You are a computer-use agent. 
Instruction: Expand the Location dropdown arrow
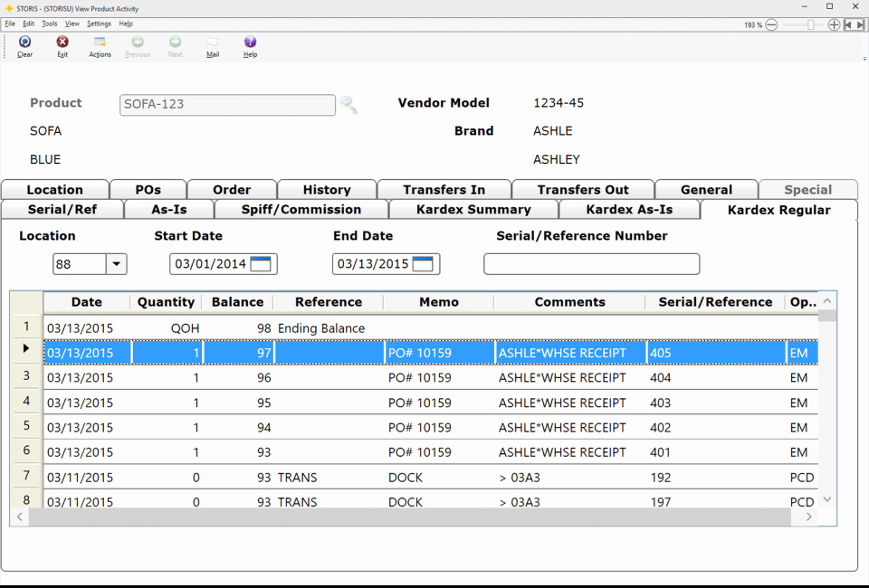pyautogui.click(x=117, y=264)
